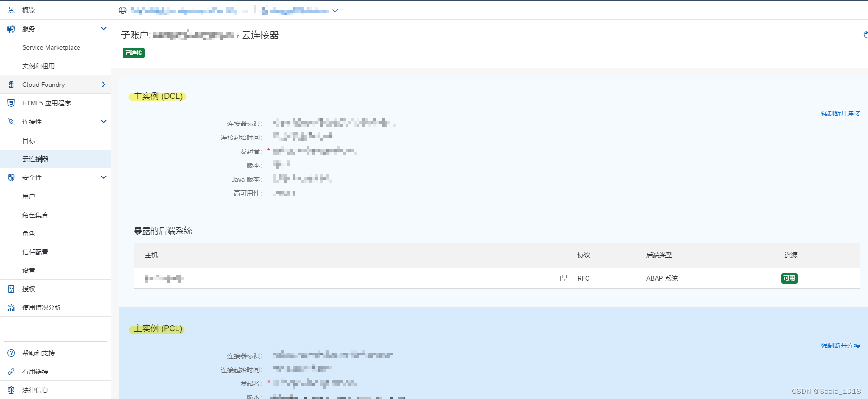Click the 后端类型 column header
Viewport: 868px width, 399px height.
659,255
